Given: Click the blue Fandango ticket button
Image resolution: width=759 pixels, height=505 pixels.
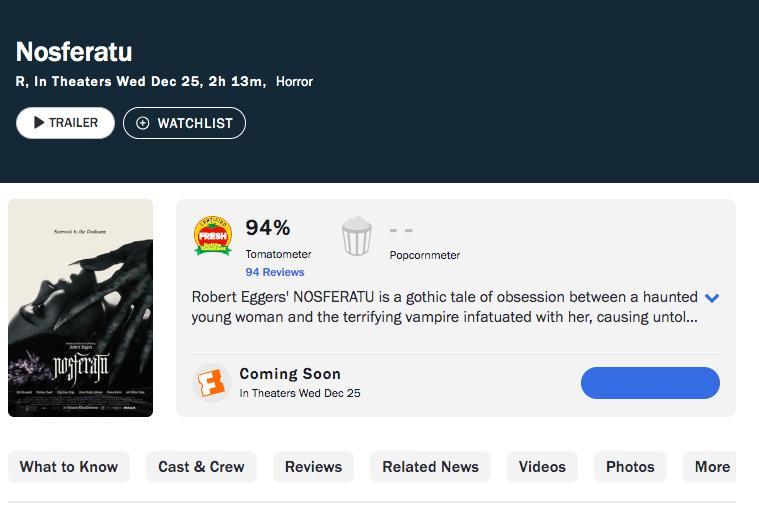Looking at the screenshot, I should point(650,383).
